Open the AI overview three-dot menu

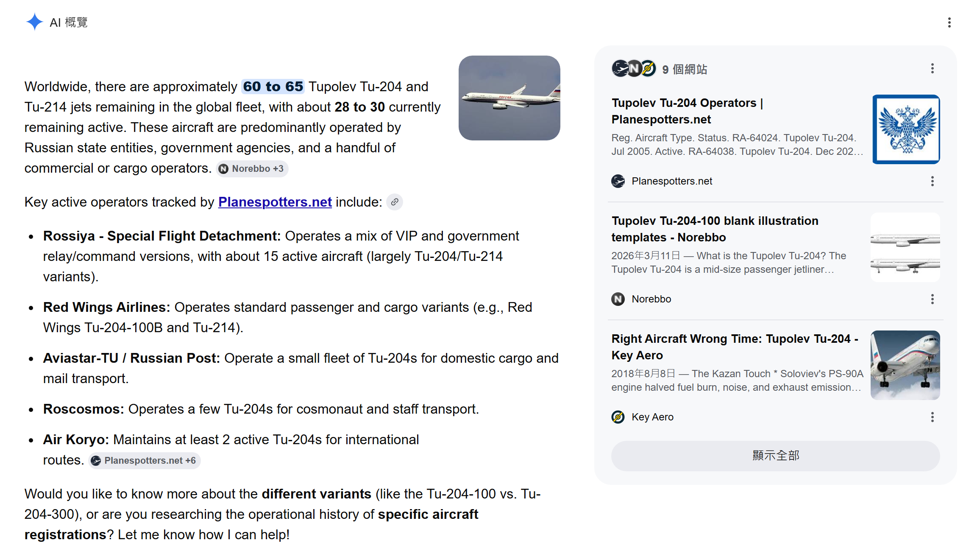click(949, 22)
